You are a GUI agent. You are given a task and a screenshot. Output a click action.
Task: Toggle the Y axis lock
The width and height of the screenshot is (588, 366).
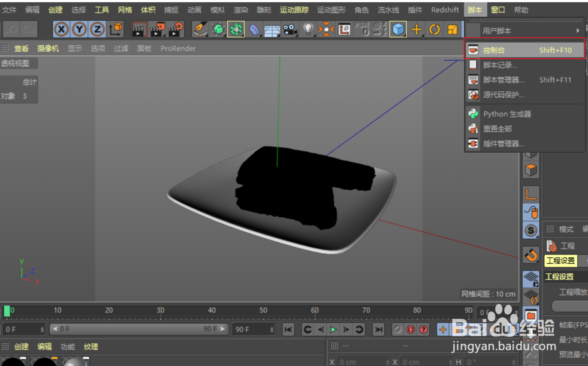click(79, 29)
